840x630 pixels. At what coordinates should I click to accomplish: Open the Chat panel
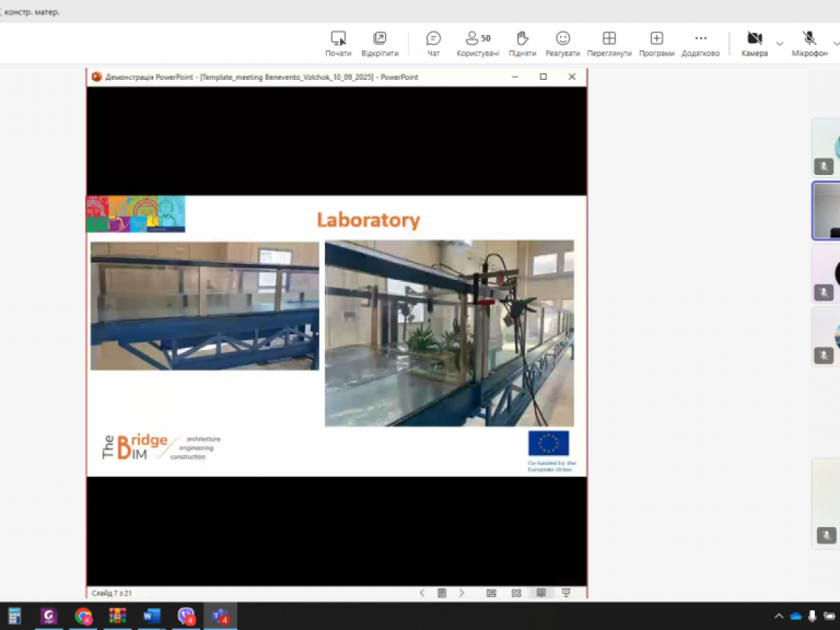[433, 43]
